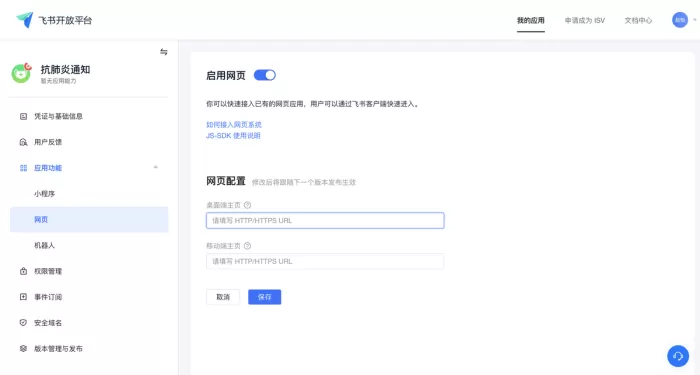Click the 凭证与基础信息 sidebar icon
The width and height of the screenshot is (700, 375).
pyautogui.click(x=23, y=117)
